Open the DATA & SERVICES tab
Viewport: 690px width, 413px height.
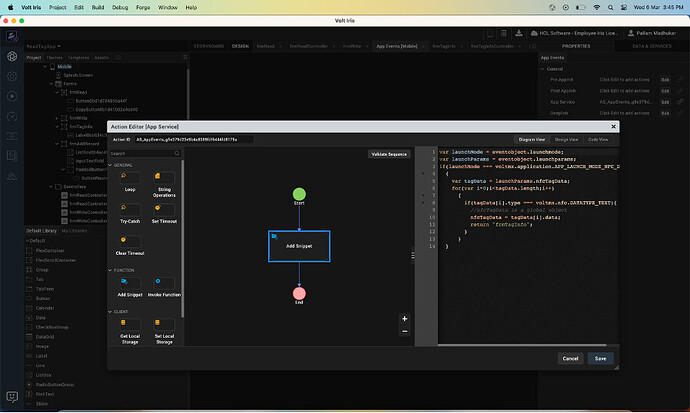(x=652, y=46)
